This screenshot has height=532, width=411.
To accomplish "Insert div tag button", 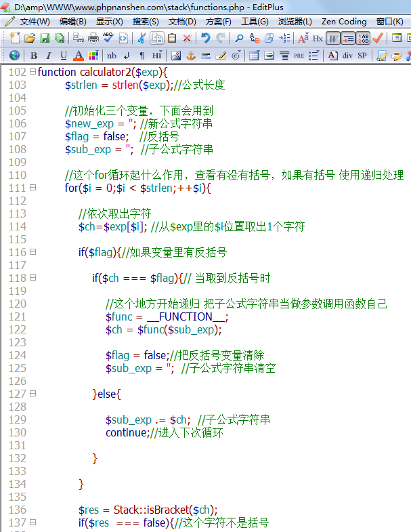I will coord(347,56).
